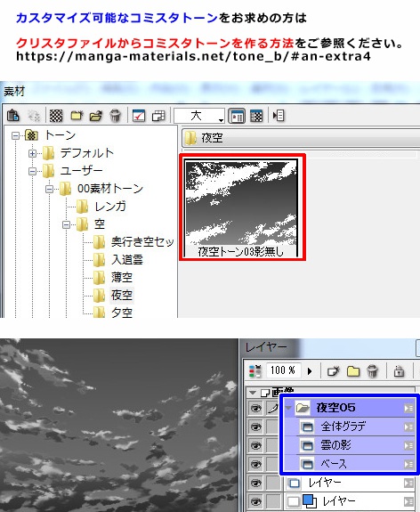Open the menu icon on the 雲の影 row
420x512 pixels.
[x=408, y=445]
